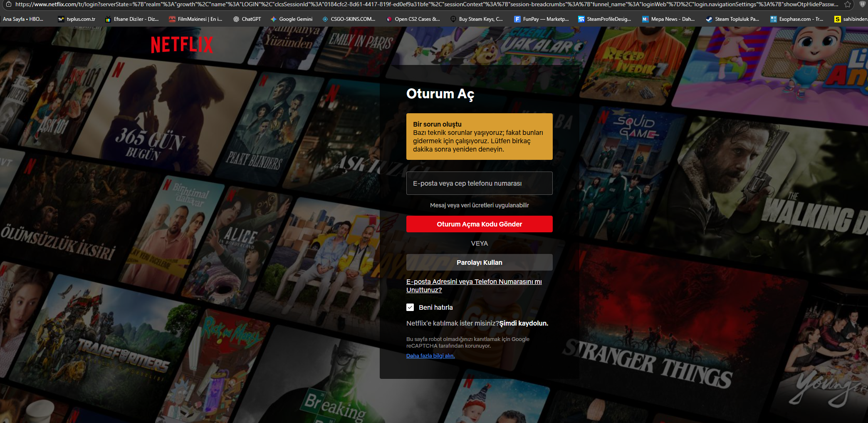Open the Ana Sayfa • HBO bookmark

[23, 19]
